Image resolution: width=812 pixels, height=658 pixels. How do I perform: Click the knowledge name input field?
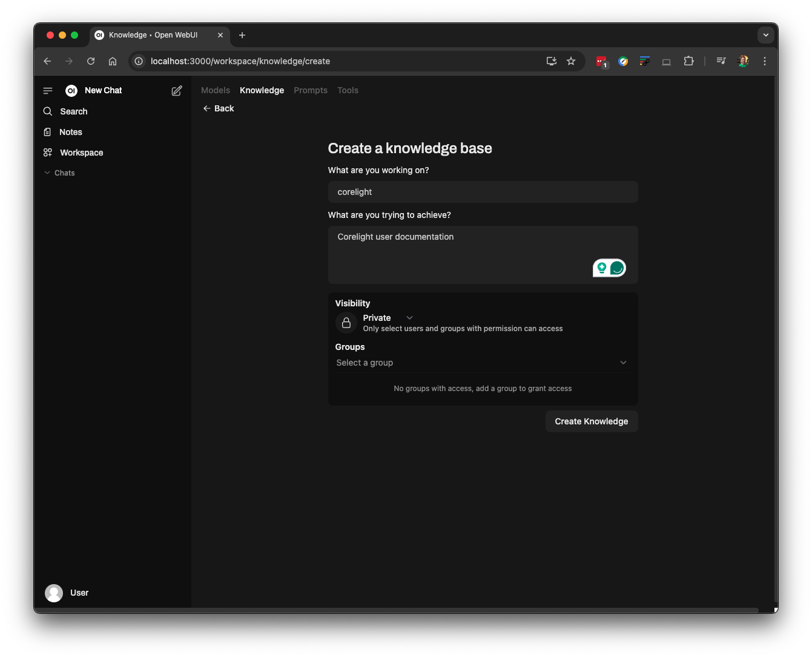pos(483,192)
